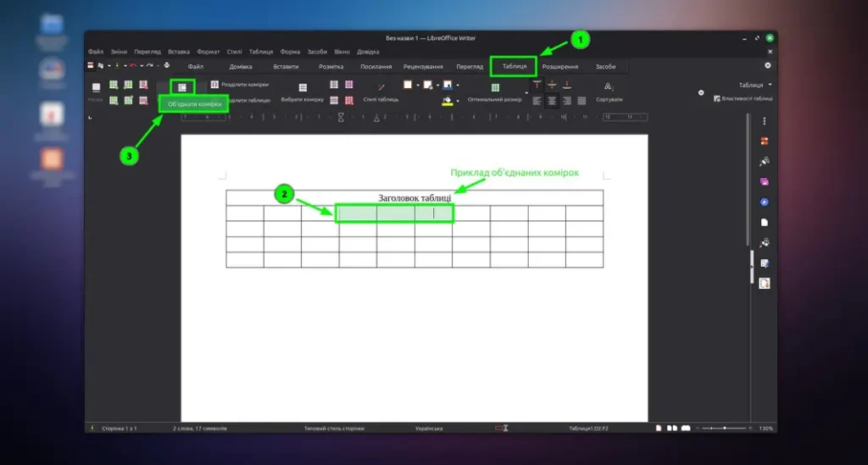The width and height of the screenshot is (868, 465).
Task: Click Select Cell (Вибрати комірку) button
Action: pos(303,92)
